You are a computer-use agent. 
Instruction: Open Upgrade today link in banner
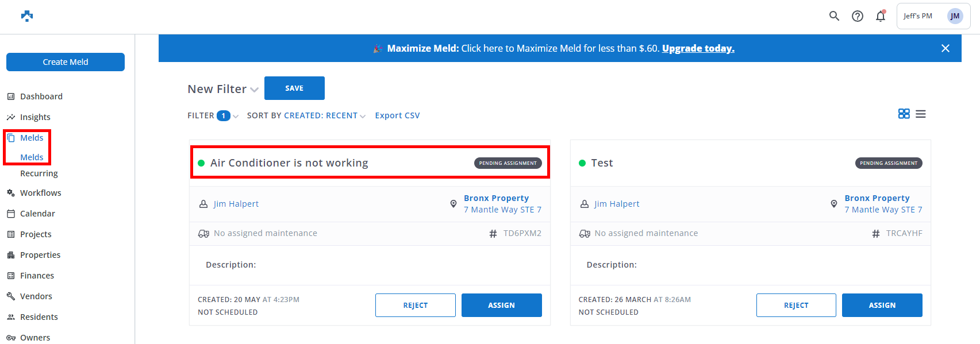point(698,48)
